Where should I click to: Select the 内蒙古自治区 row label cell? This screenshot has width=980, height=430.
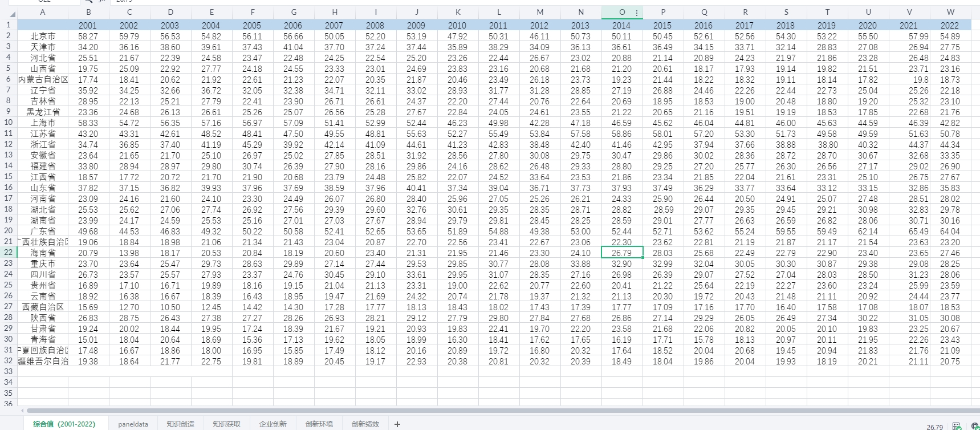click(43, 79)
